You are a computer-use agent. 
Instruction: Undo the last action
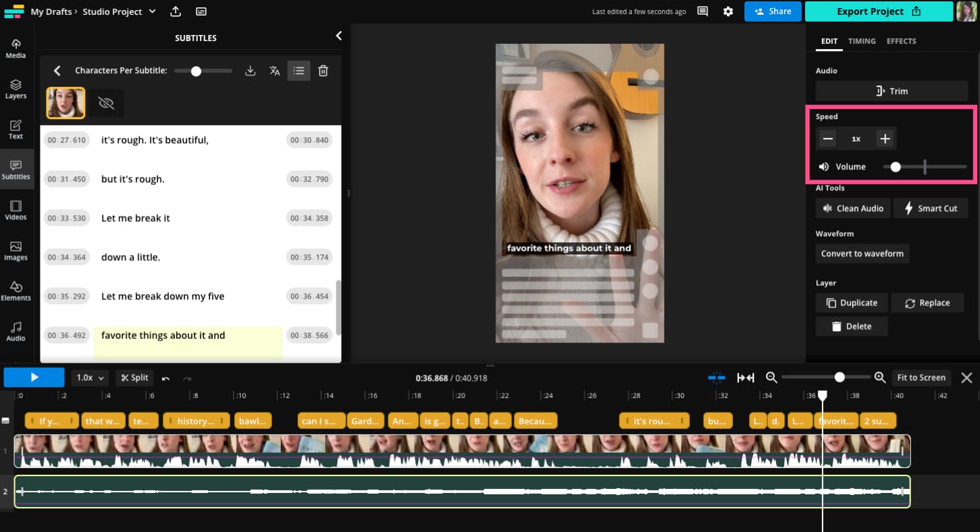pyautogui.click(x=166, y=378)
